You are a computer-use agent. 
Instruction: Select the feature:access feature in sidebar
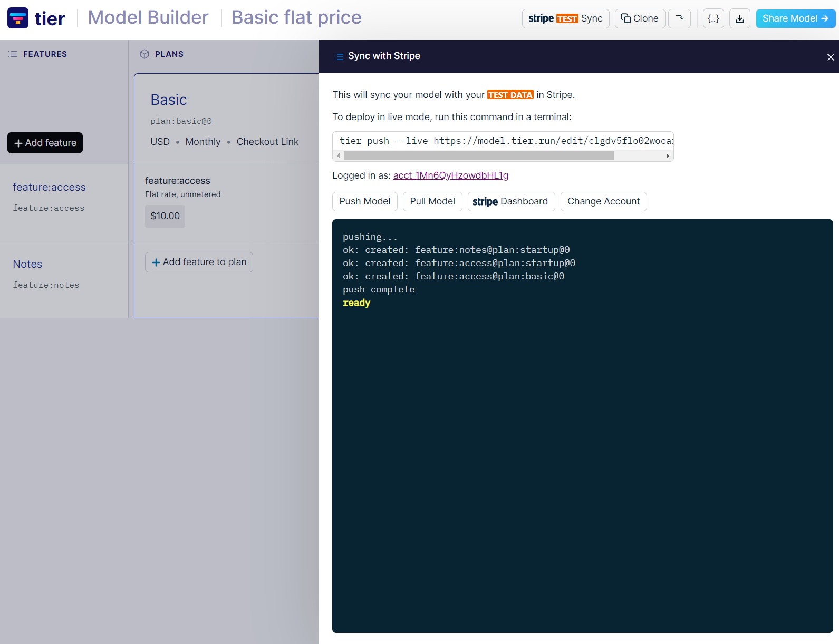(49, 187)
